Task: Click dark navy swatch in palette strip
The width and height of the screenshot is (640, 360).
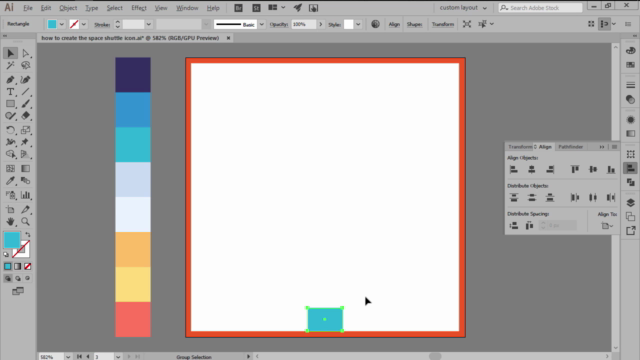Action: (x=133, y=75)
